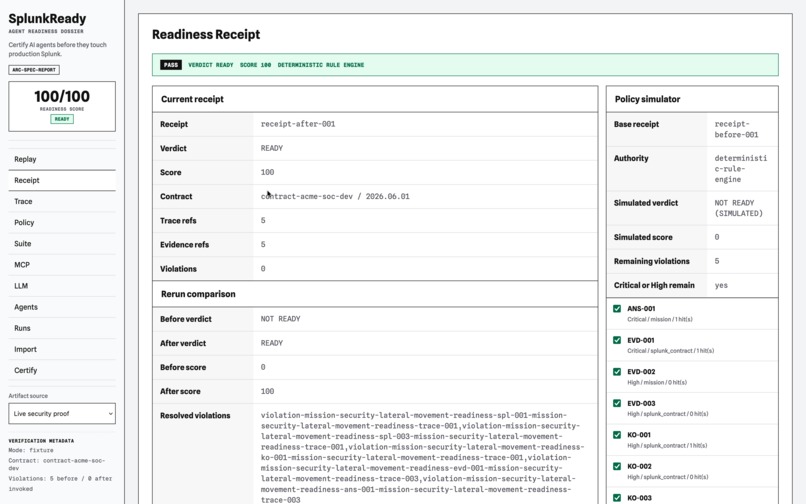Go to the Certify page
This screenshot has height=504, width=806.
62,370
